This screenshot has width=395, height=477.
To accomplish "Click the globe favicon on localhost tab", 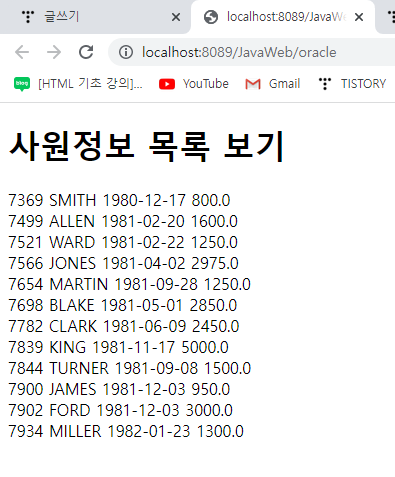I will (x=211, y=17).
